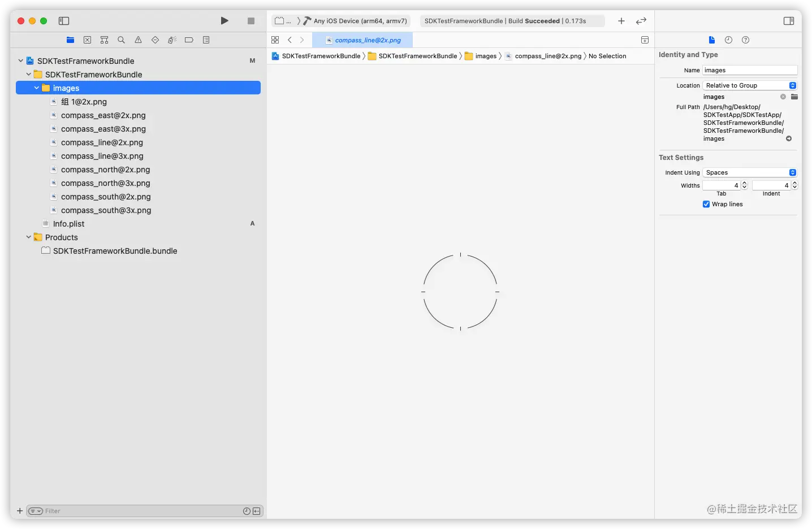Go back in editor history
The width and height of the screenshot is (812, 529).
tap(290, 40)
